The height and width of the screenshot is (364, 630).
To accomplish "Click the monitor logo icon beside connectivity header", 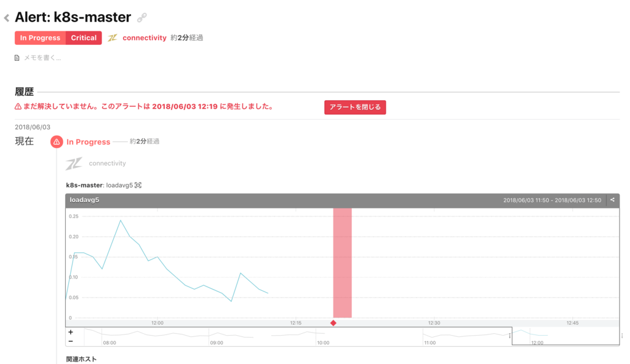I will pyautogui.click(x=113, y=38).
